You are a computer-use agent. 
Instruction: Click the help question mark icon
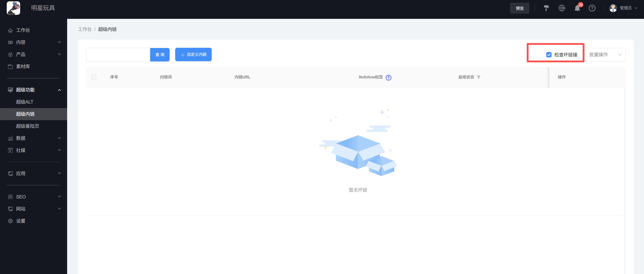(x=592, y=8)
